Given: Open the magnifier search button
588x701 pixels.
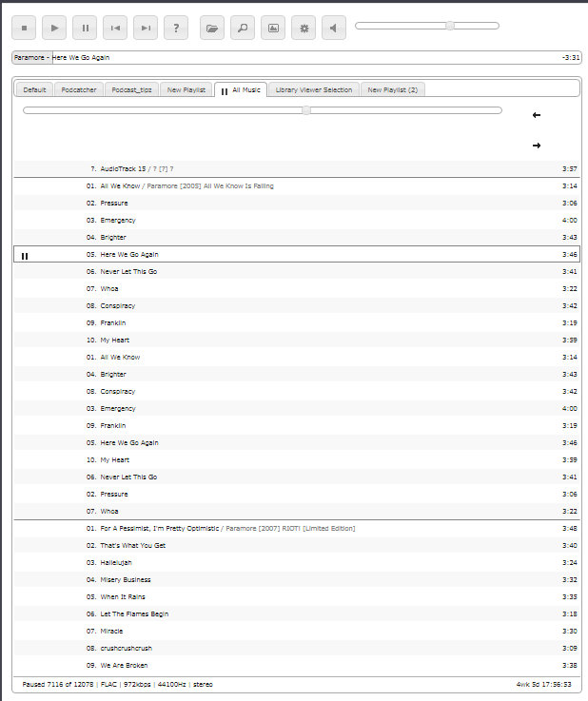Looking at the screenshot, I should click(x=243, y=28).
